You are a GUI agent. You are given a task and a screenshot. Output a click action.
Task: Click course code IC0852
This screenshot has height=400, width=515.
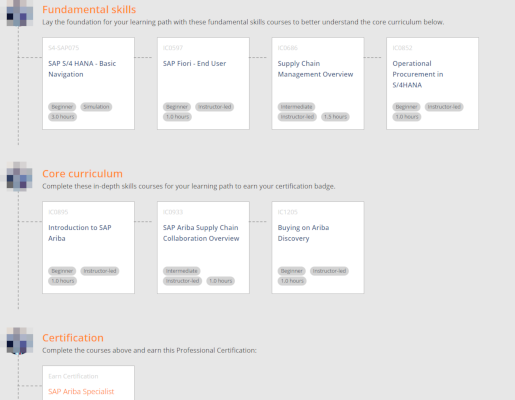click(x=402, y=48)
